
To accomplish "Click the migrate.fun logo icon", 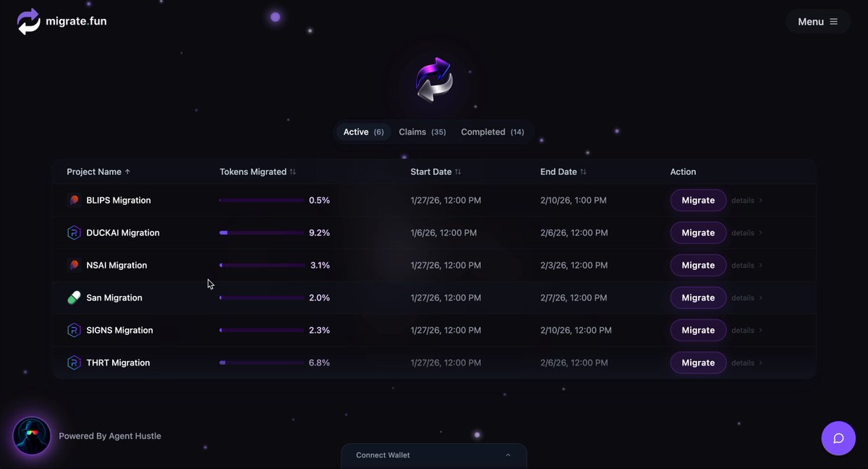I will 30,22.
